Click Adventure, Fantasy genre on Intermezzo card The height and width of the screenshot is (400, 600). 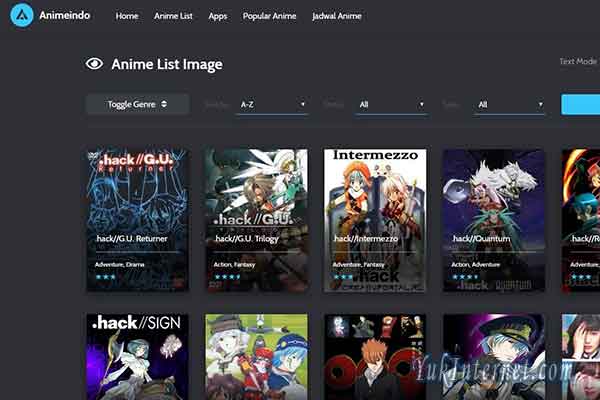coord(358,264)
